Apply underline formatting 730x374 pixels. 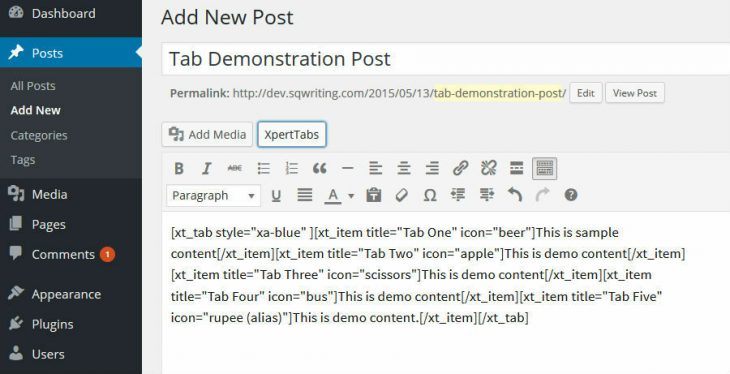click(276, 196)
